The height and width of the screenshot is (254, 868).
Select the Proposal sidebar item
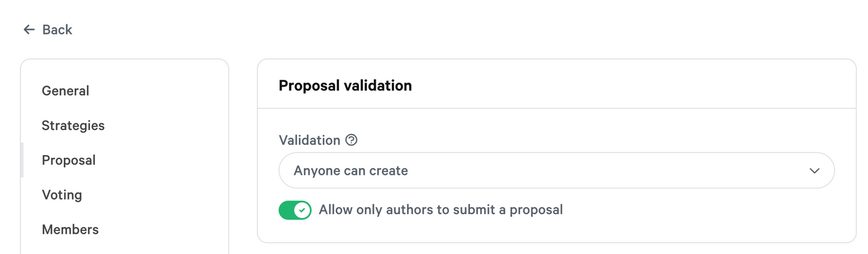tap(68, 160)
